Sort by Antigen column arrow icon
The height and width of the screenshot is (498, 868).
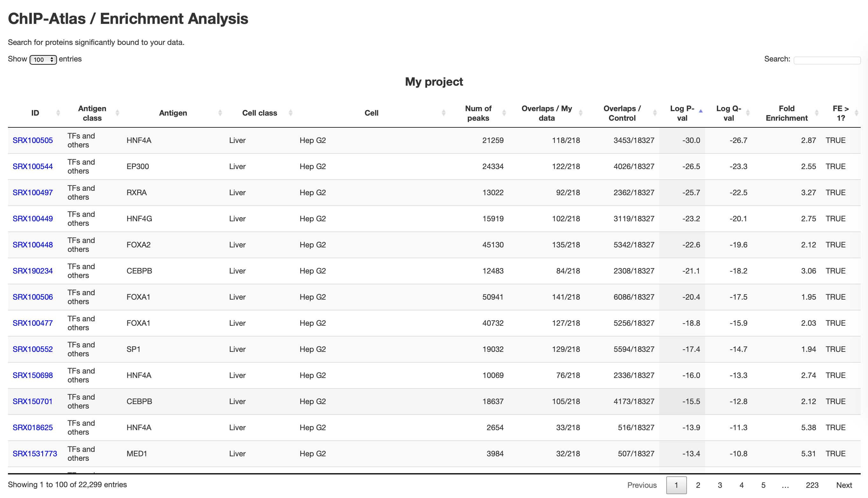tap(220, 113)
